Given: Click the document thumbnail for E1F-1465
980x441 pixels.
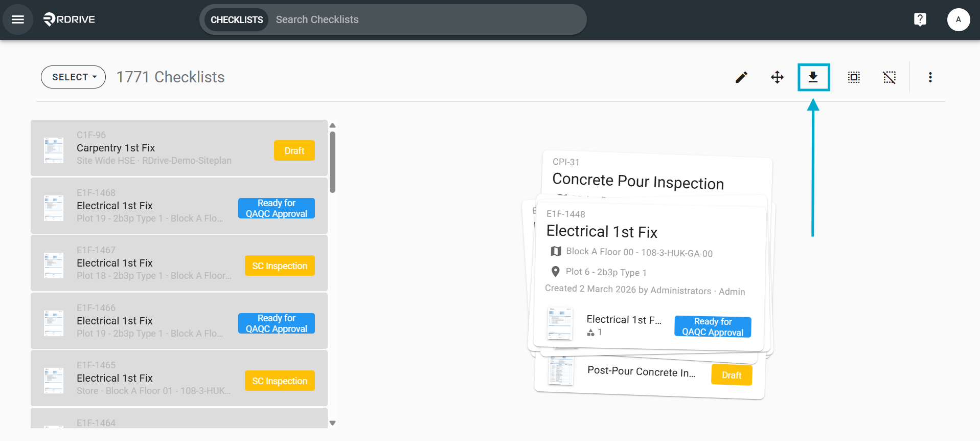Looking at the screenshot, I should click(x=54, y=381).
